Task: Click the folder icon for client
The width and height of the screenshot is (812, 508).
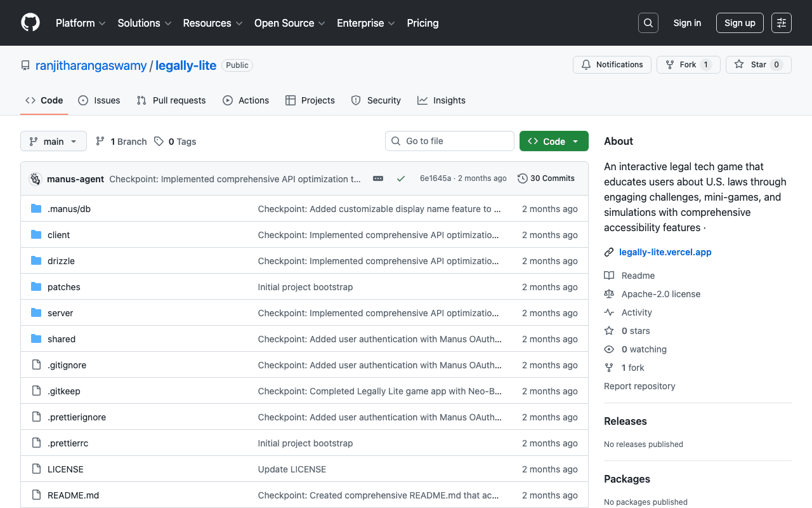Action: tap(36, 235)
